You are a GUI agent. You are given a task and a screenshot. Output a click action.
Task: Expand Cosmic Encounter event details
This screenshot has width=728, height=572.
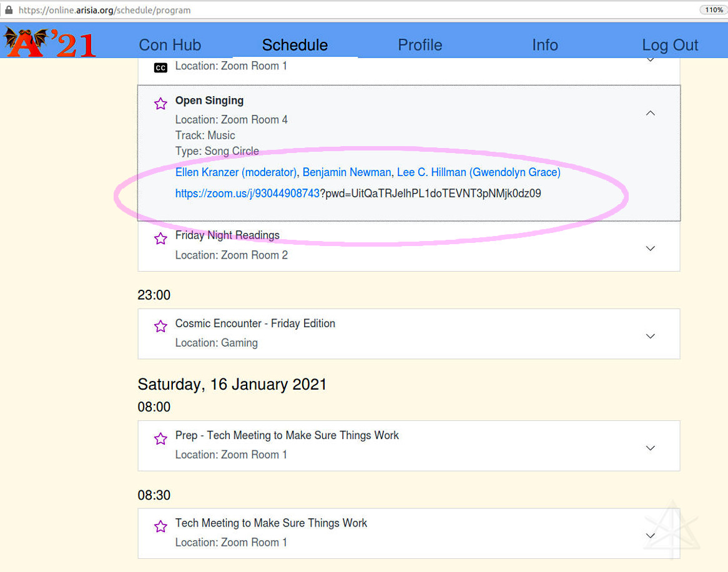(650, 336)
